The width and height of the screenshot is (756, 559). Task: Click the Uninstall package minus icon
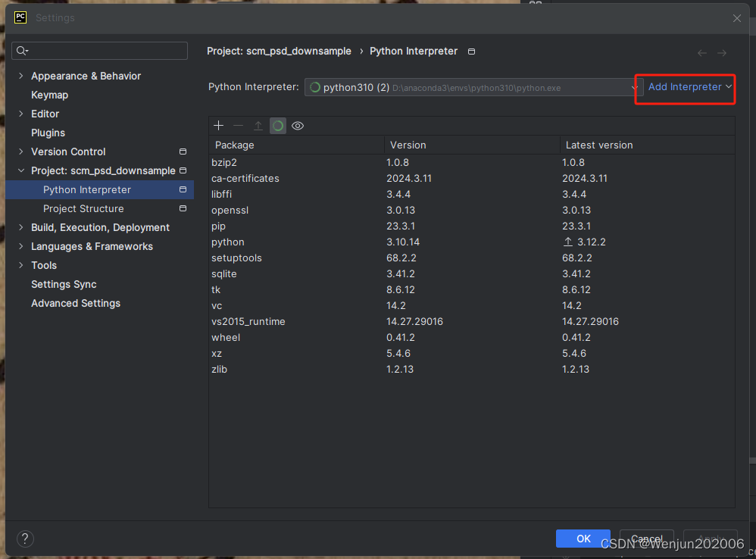pyautogui.click(x=238, y=125)
